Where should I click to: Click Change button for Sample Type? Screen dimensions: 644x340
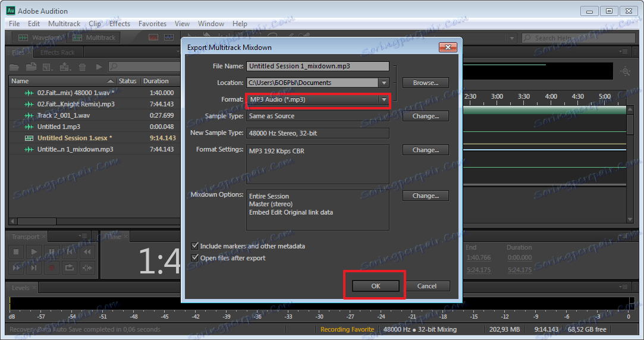[426, 117]
